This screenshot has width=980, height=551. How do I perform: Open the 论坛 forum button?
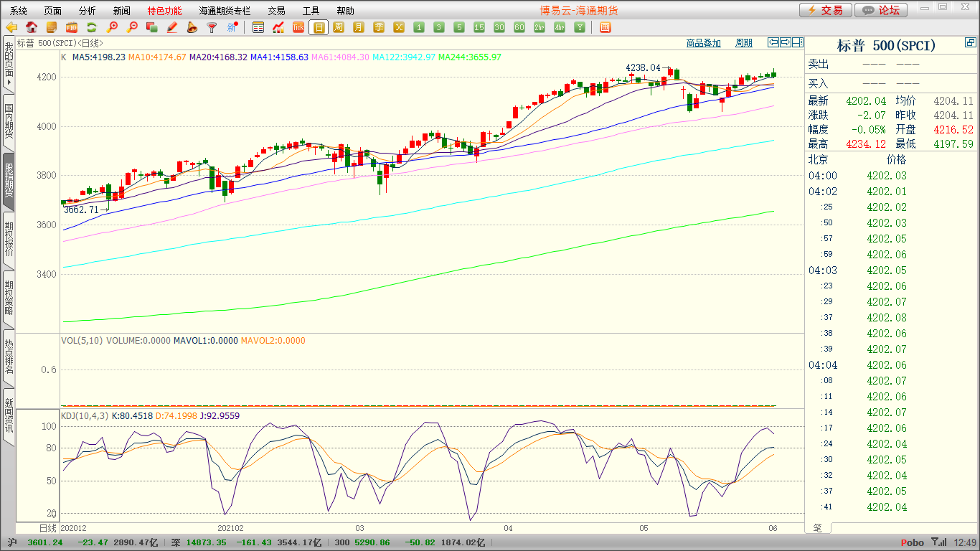point(881,10)
